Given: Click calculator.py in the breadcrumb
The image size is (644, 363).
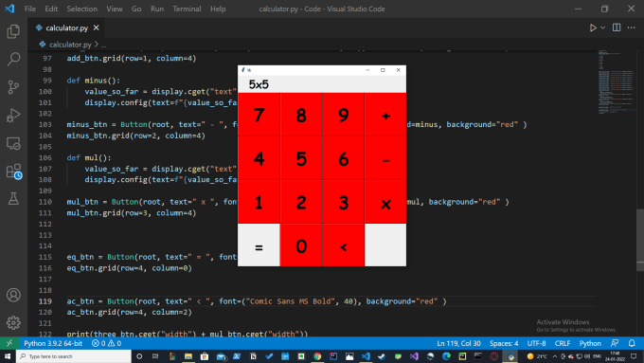Looking at the screenshot, I should point(70,45).
